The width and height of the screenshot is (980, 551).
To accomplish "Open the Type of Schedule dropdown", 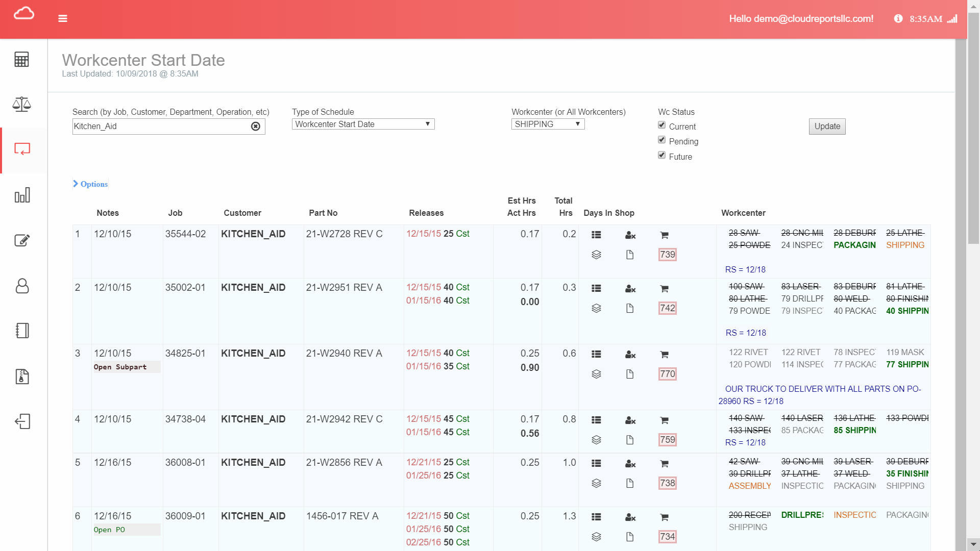I will (x=361, y=124).
